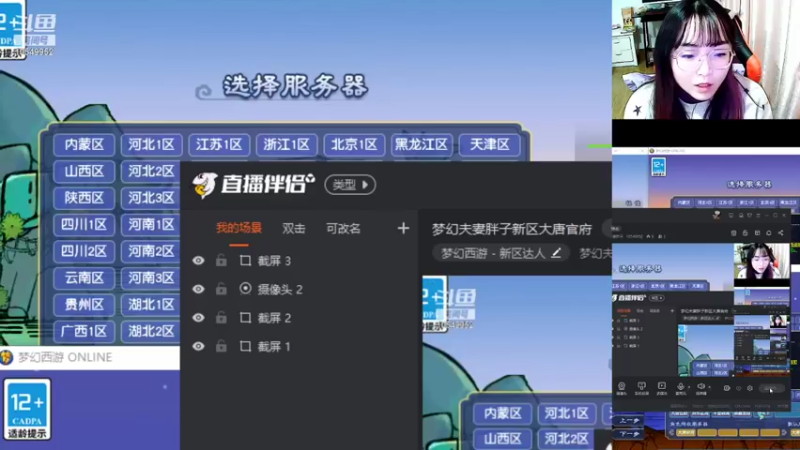Toggle the lock icon for 截屏 1
This screenshot has height=450, width=800.
pyautogui.click(x=221, y=346)
